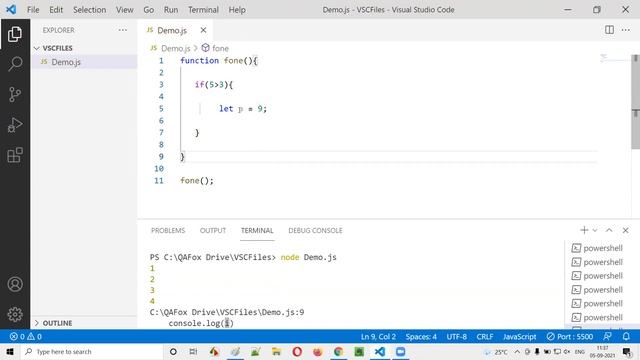Open the Run menu
Screen dimensions: 640x360
(171, 9)
